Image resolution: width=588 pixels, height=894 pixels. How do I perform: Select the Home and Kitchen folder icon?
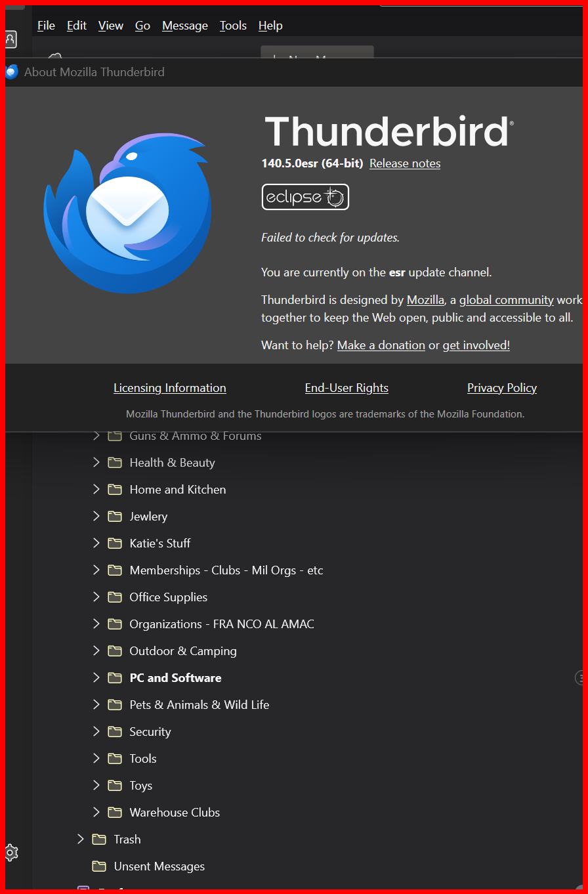pyautogui.click(x=115, y=490)
